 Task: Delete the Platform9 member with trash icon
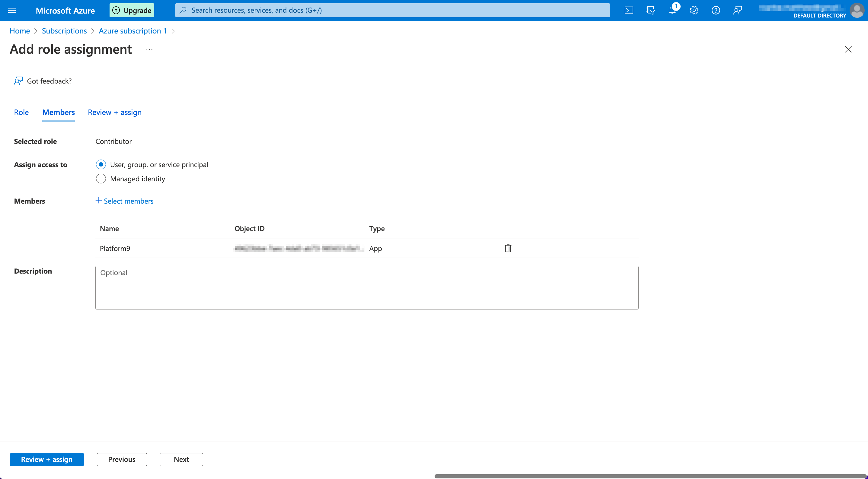coord(508,248)
